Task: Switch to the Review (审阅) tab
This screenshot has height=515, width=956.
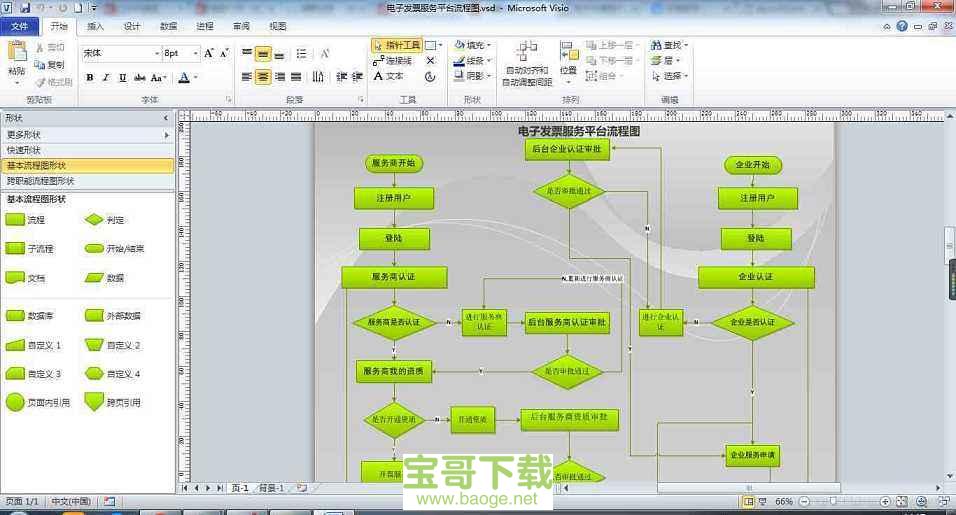Action: [x=241, y=26]
